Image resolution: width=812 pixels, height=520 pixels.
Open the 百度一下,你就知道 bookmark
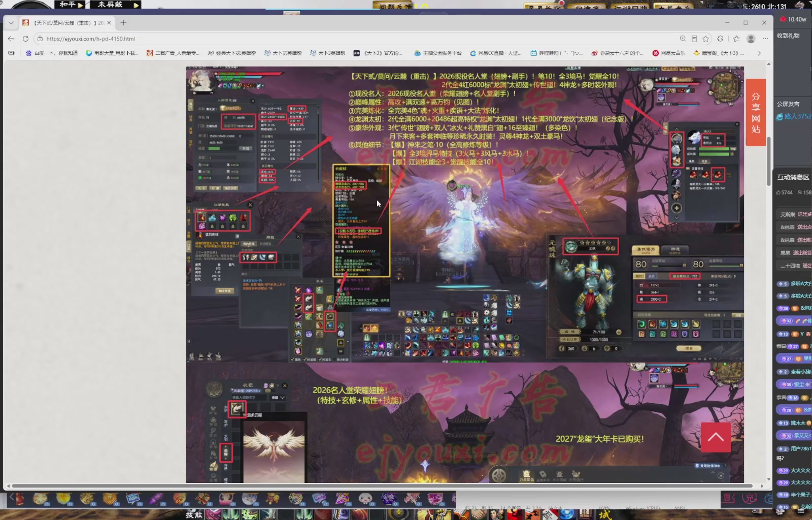click(52, 53)
